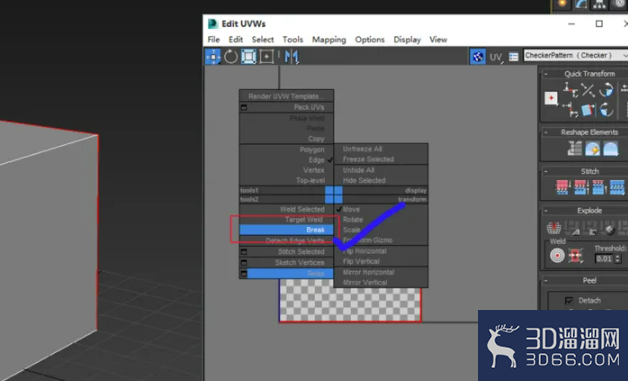The image size is (628, 381).
Task: Open the Edit menu
Action: [236, 40]
